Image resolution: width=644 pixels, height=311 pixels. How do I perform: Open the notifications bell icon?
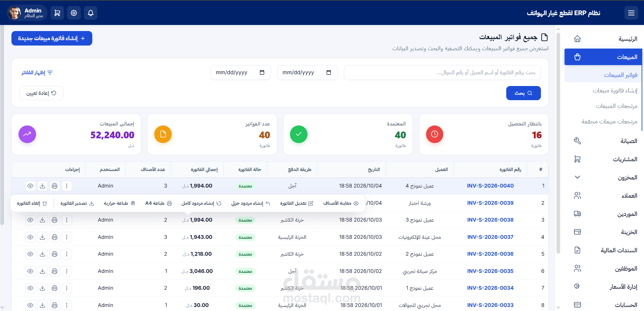[x=91, y=13]
